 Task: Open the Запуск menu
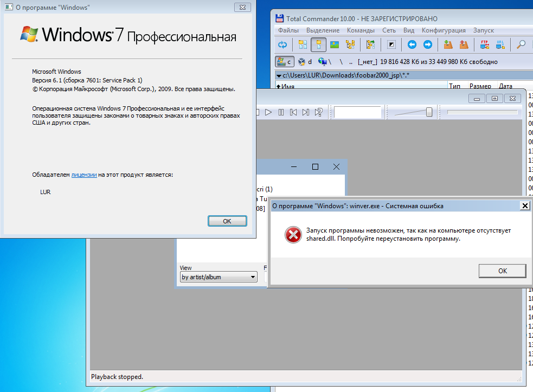483,30
